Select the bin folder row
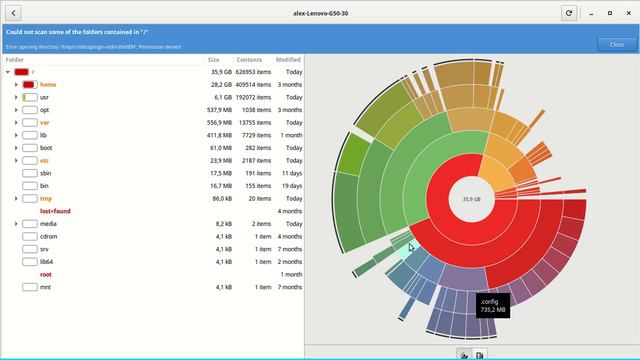 [x=153, y=186]
